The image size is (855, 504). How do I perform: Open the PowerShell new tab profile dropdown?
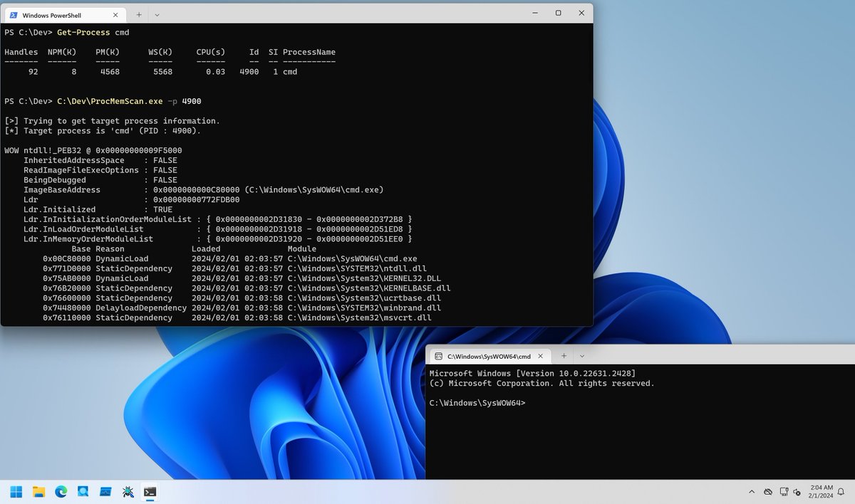[157, 14]
